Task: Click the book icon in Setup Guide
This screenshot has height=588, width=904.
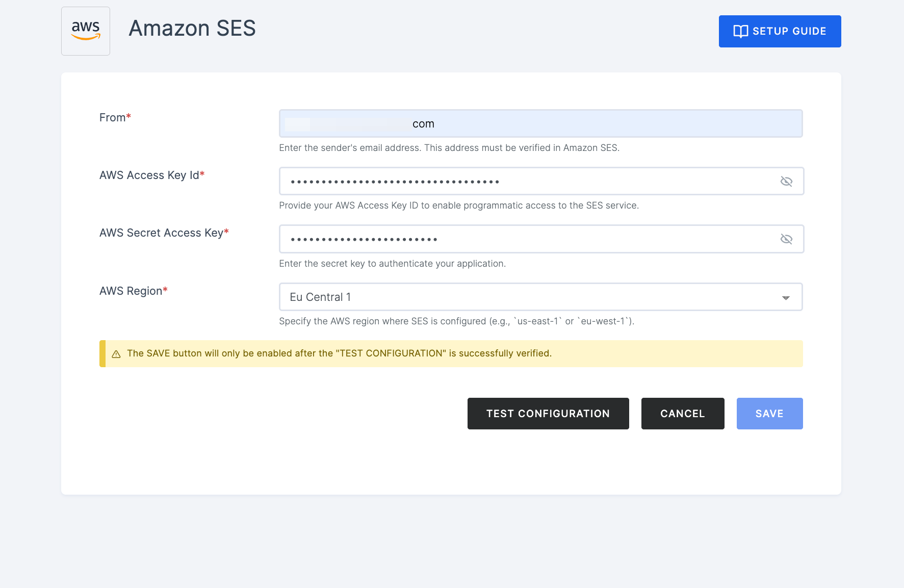Action: 740,31
